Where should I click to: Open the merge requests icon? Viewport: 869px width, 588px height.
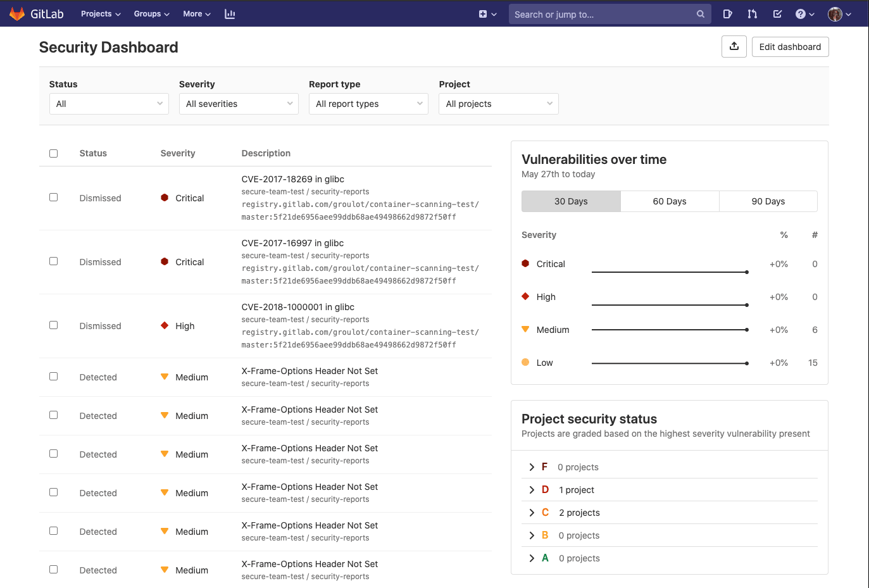752,13
